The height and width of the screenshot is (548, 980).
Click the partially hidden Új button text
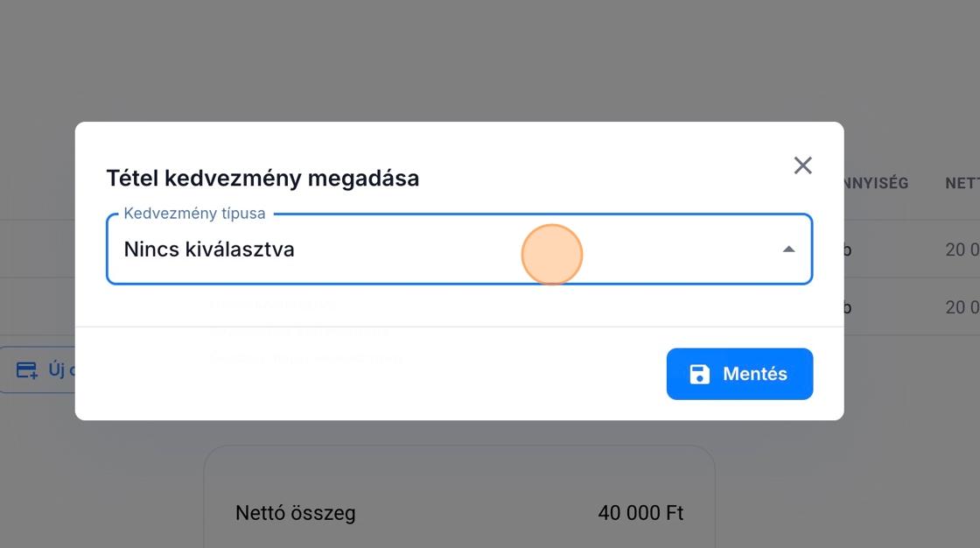[x=57, y=369]
